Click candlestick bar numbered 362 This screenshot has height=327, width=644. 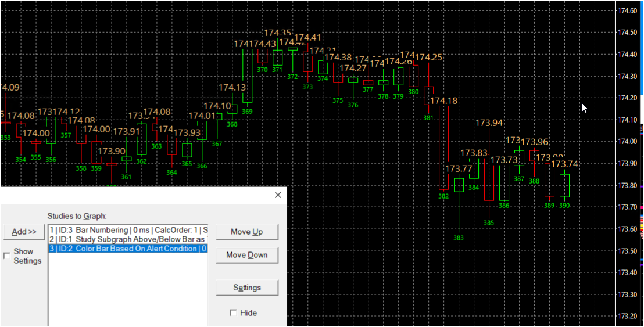pos(142,139)
